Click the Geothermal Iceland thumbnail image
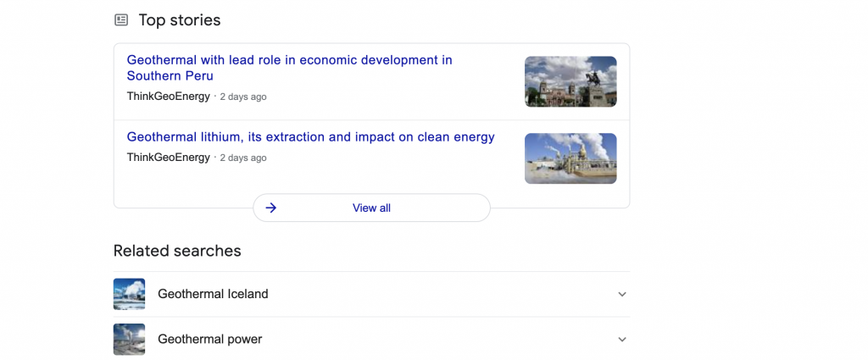 click(x=129, y=294)
